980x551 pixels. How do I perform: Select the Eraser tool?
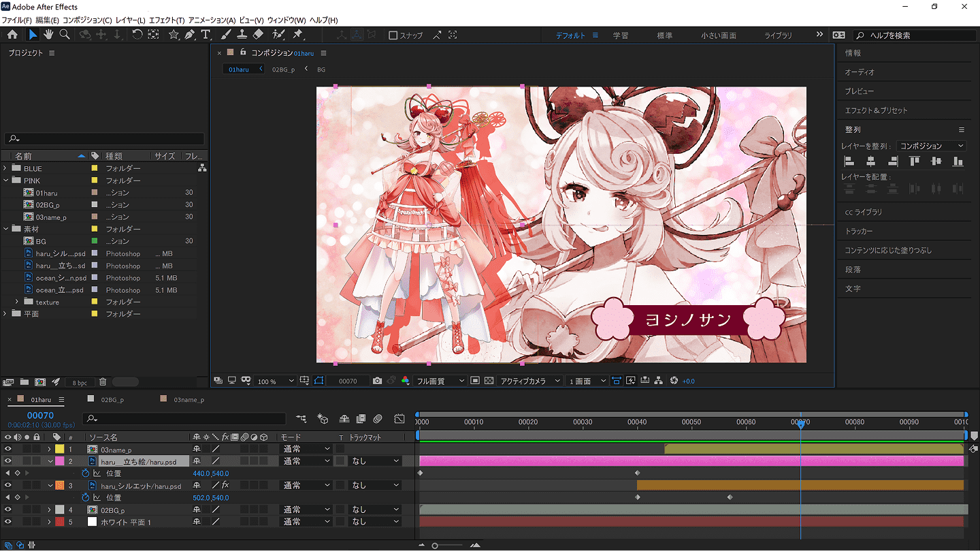258,35
